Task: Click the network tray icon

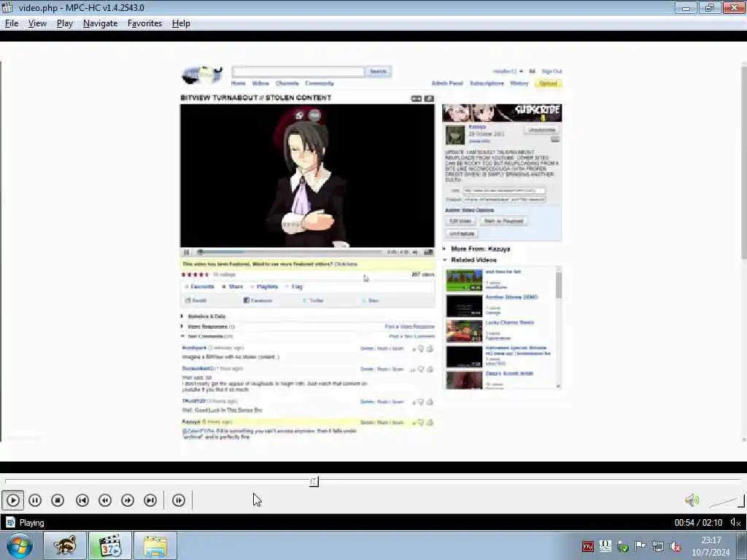Action: click(658, 547)
